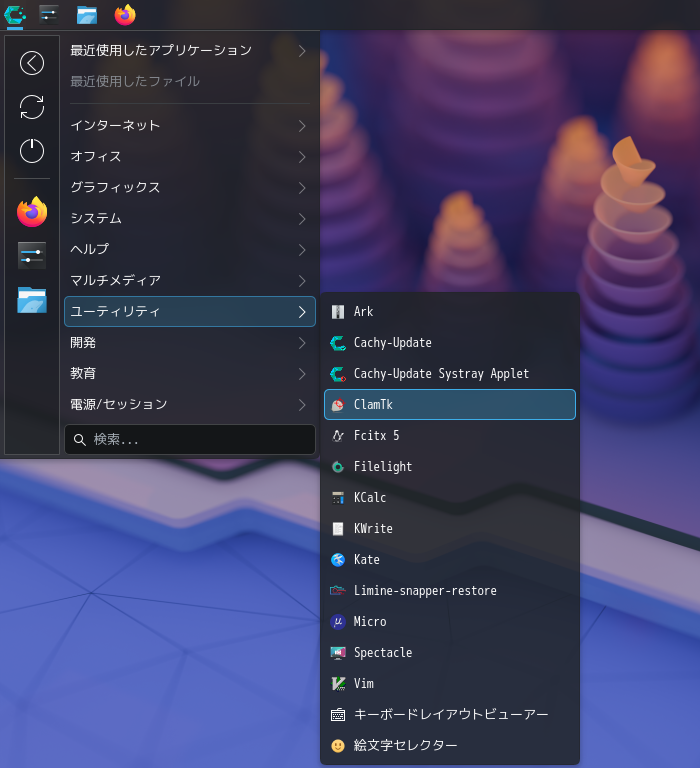
Task: Click the KCalc calculator icon
Action: pos(338,498)
